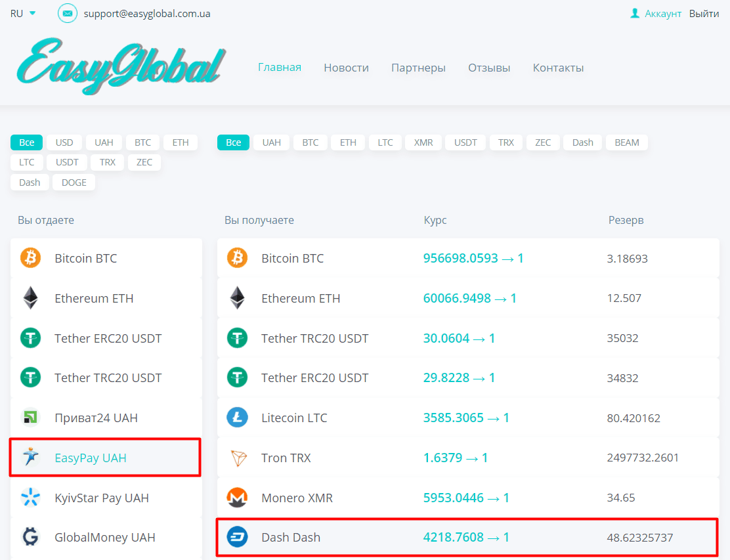The height and width of the screenshot is (560, 730).
Task: Select the Bitcoin BTC icon in the send column
Action: (30, 258)
